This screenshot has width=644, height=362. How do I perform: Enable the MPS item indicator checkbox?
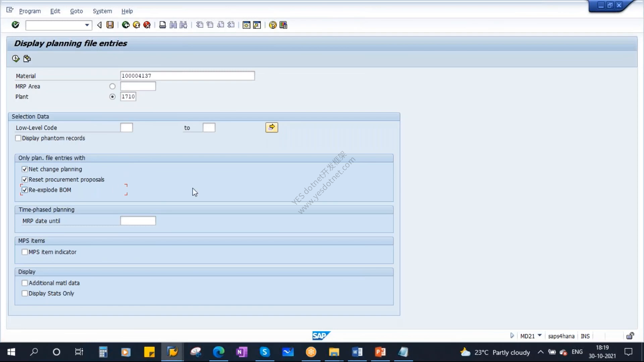tap(25, 252)
